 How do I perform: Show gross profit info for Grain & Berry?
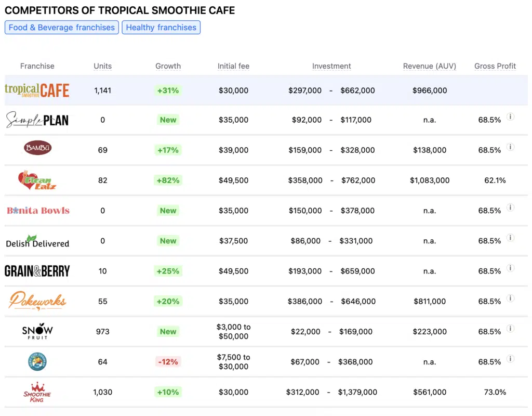510,268
